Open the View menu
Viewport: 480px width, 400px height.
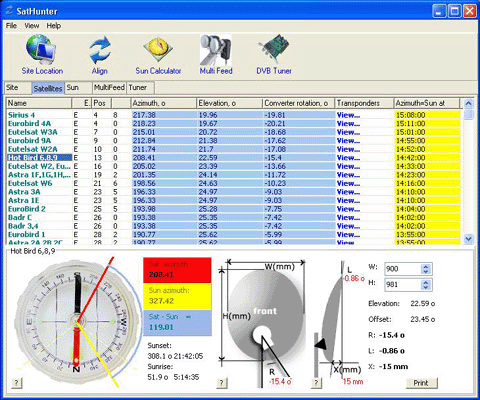pyautogui.click(x=32, y=26)
